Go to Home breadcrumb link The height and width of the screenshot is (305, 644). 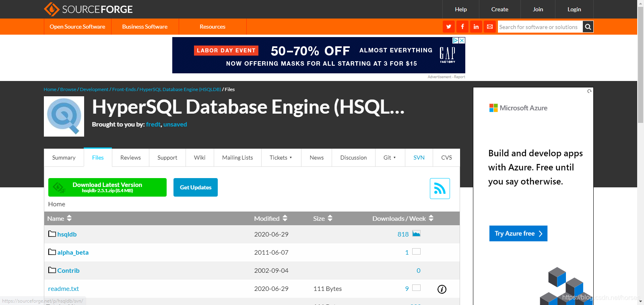(x=50, y=89)
